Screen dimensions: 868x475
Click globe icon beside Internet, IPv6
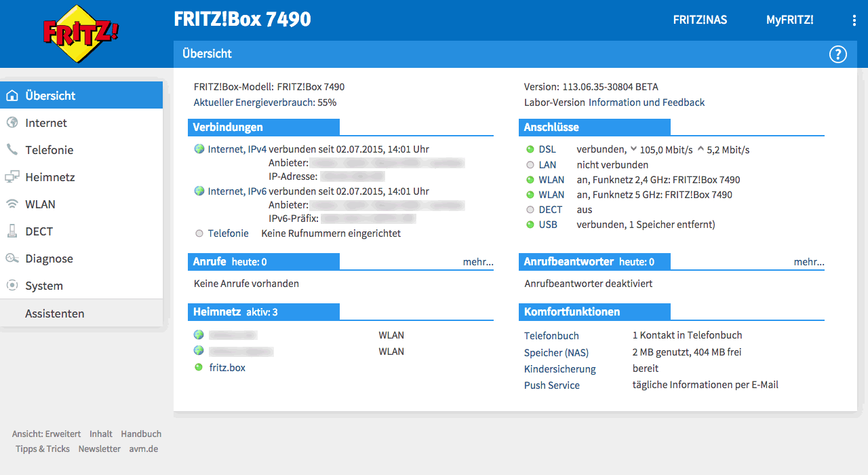pyautogui.click(x=199, y=191)
